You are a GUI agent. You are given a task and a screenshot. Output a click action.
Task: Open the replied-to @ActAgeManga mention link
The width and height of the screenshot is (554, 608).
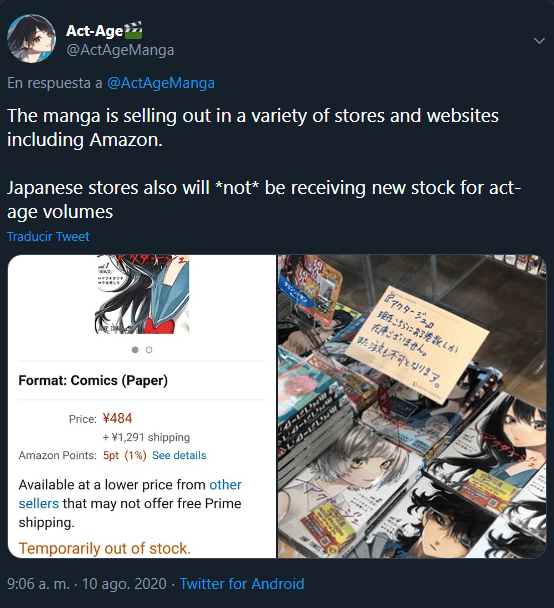point(161,83)
